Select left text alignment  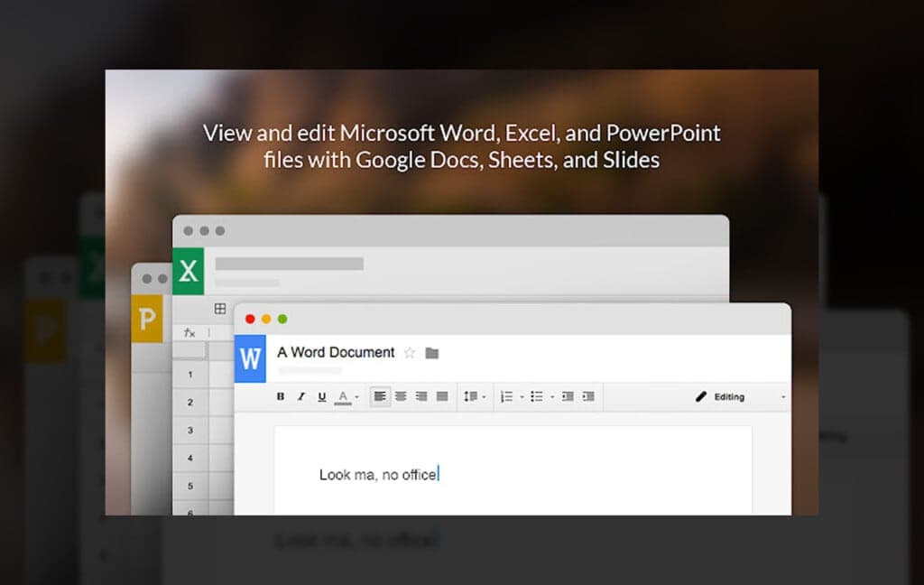pyautogui.click(x=380, y=396)
